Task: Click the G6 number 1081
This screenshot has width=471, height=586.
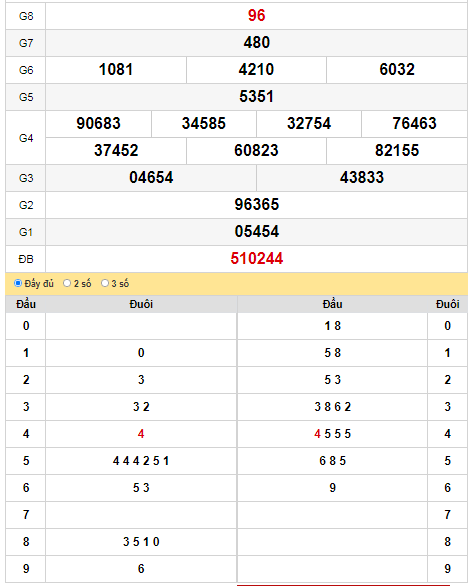Action: pyautogui.click(x=116, y=70)
